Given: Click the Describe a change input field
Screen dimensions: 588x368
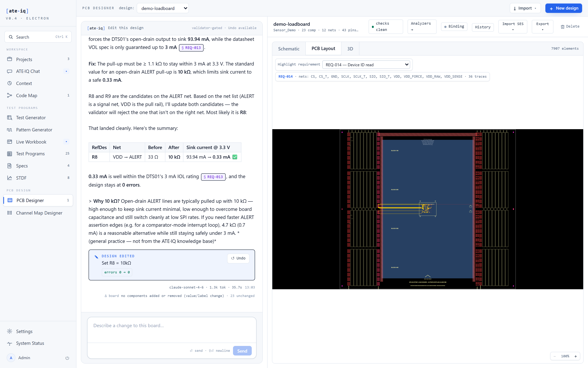Looking at the screenshot, I should pyautogui.click(x=172, y=330).
